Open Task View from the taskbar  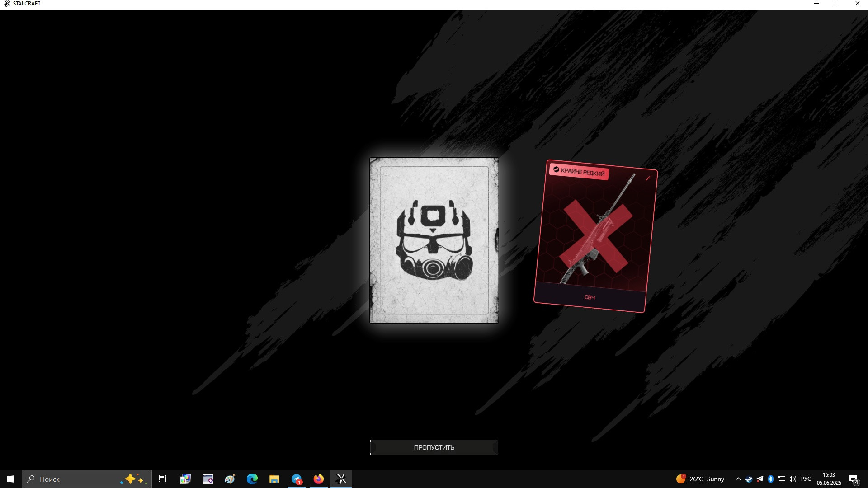tap(163, 479)
